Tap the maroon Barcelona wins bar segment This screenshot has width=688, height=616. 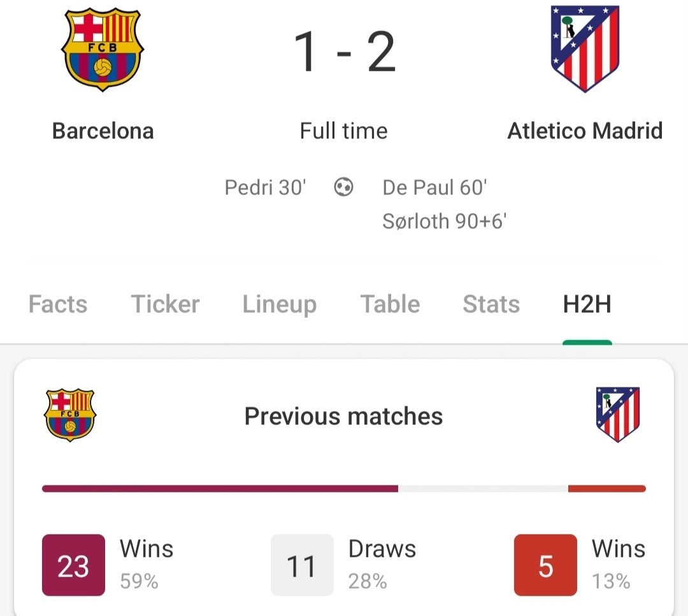220,489
